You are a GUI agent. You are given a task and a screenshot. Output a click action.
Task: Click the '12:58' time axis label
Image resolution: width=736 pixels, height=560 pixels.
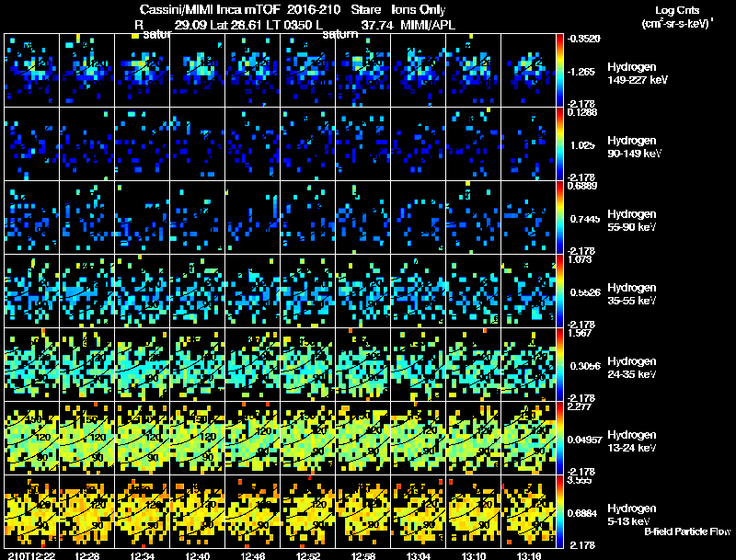pos(363,555)
